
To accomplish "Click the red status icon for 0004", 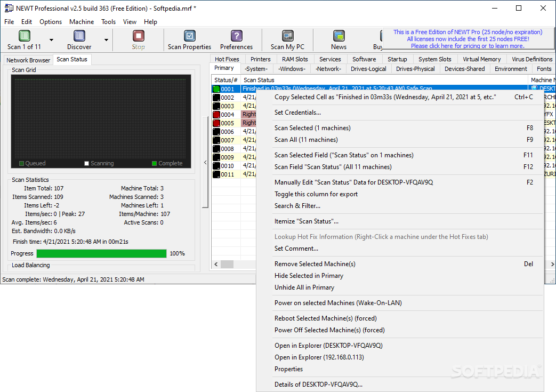I will click(x=216, y=115).
